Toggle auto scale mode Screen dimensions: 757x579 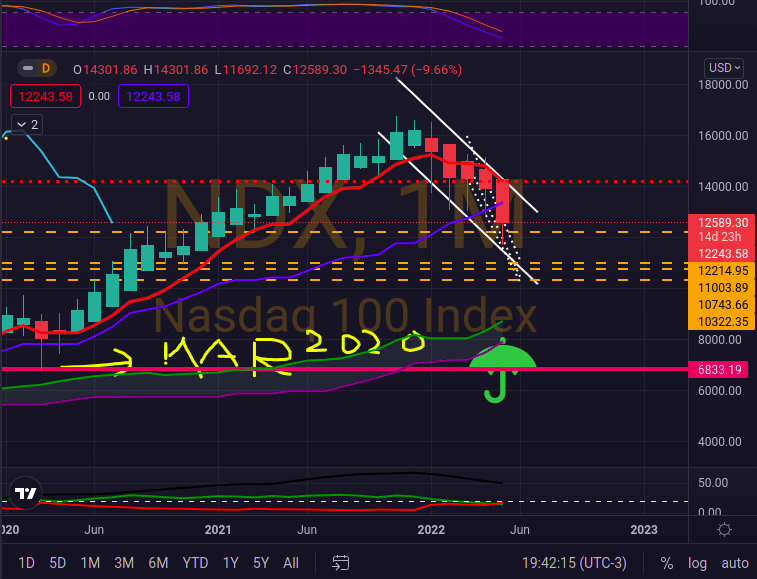735,563
